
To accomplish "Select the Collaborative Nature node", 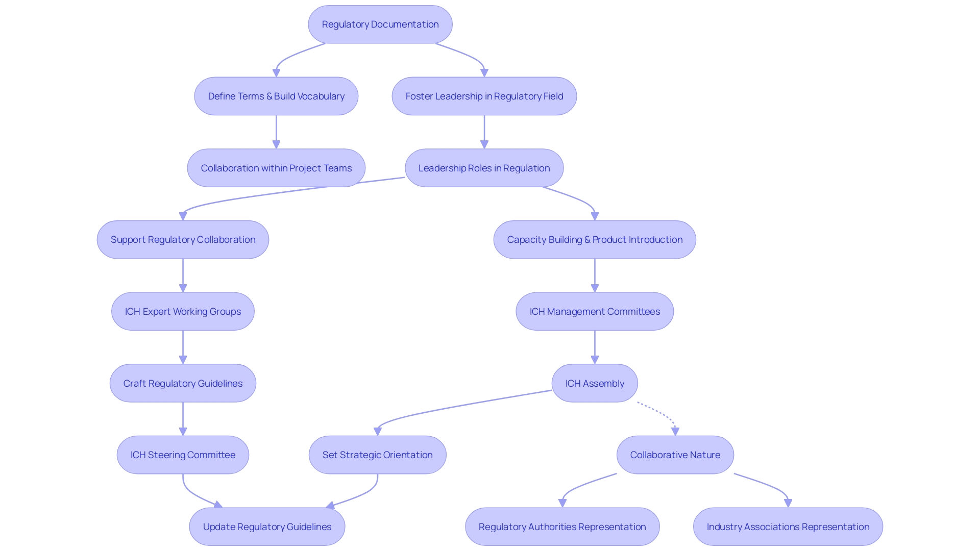I will click(665, 454).
